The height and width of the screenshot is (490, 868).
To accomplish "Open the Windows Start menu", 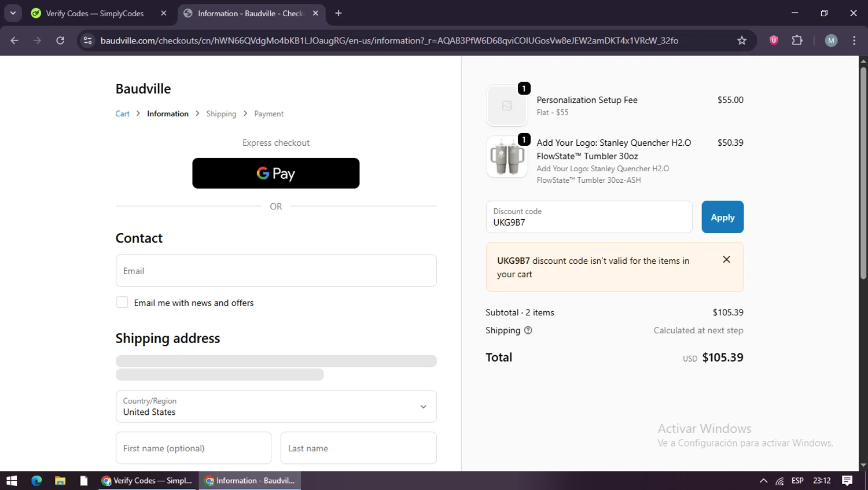I will (12, 481).
